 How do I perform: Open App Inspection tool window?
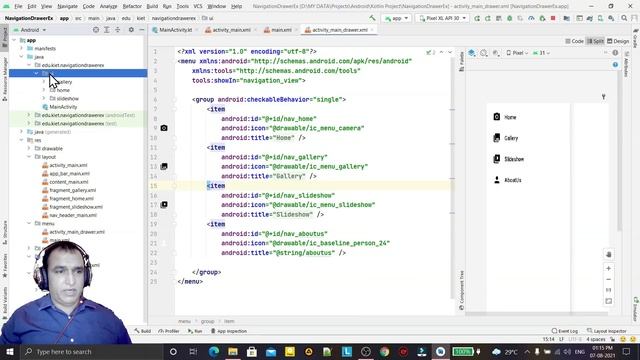[229, 331]
